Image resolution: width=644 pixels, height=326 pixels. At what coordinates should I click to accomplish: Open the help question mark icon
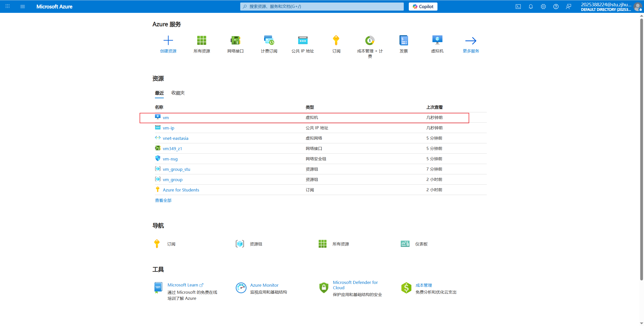pos(556,7)
